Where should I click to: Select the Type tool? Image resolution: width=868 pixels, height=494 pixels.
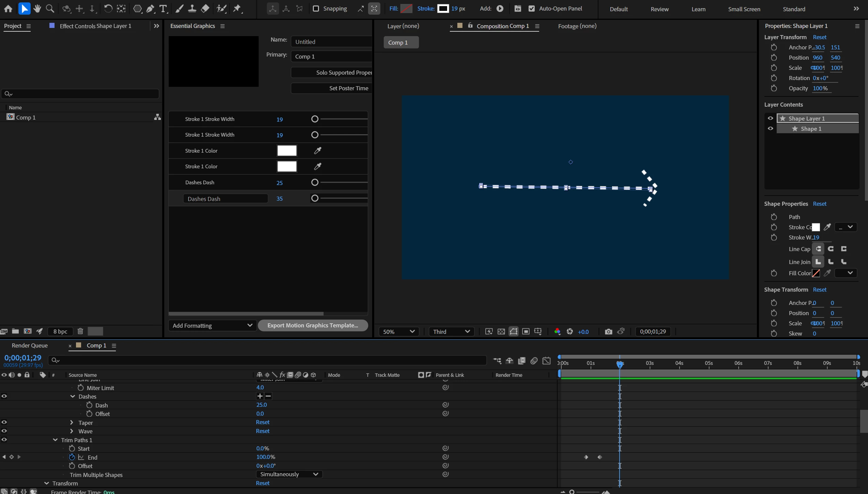tap(163, 9)
